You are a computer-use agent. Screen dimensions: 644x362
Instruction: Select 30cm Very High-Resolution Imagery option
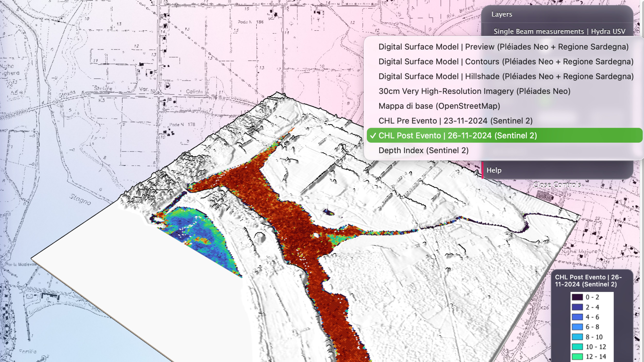click(474, 91)
